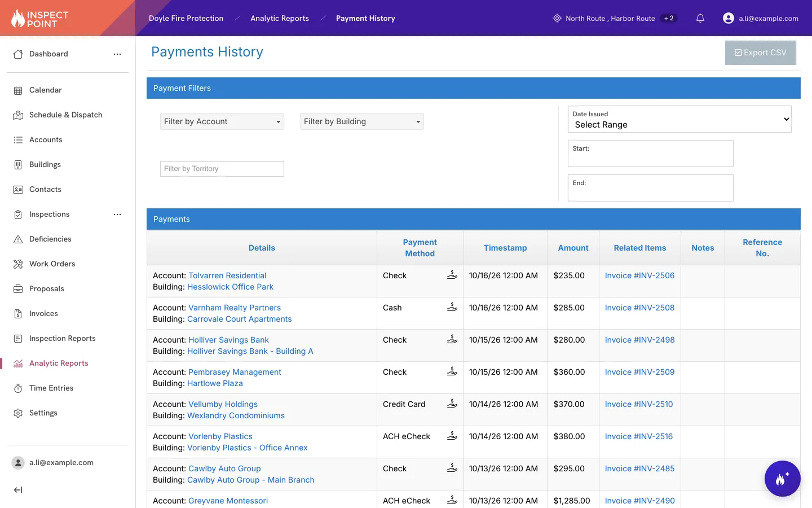Open the user avatar icon in header
The height and width of the screenshot is (508, 812).
point(729,18)
